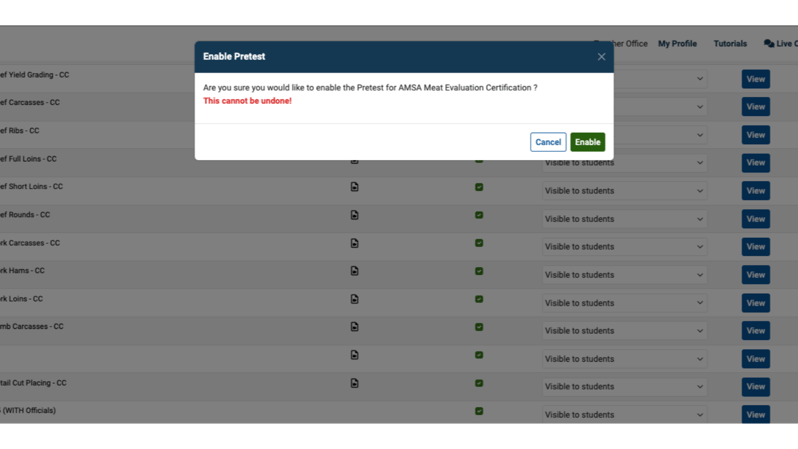Viewport: 798px width, 449px height.
Task: Toggle checkbox for Retail Cut Placing - CC
Action: [x=479, y=383]
